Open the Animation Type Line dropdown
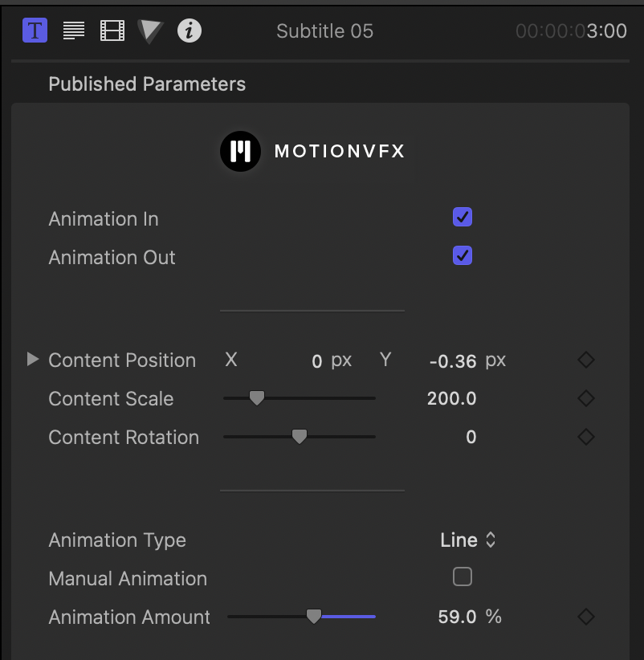 tap(467, 540)
